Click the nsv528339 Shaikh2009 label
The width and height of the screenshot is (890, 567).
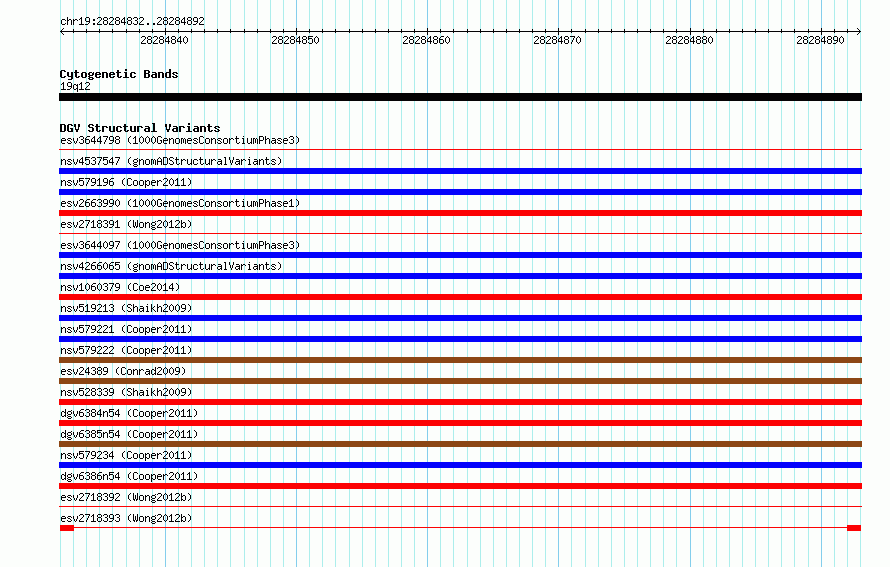126,392
